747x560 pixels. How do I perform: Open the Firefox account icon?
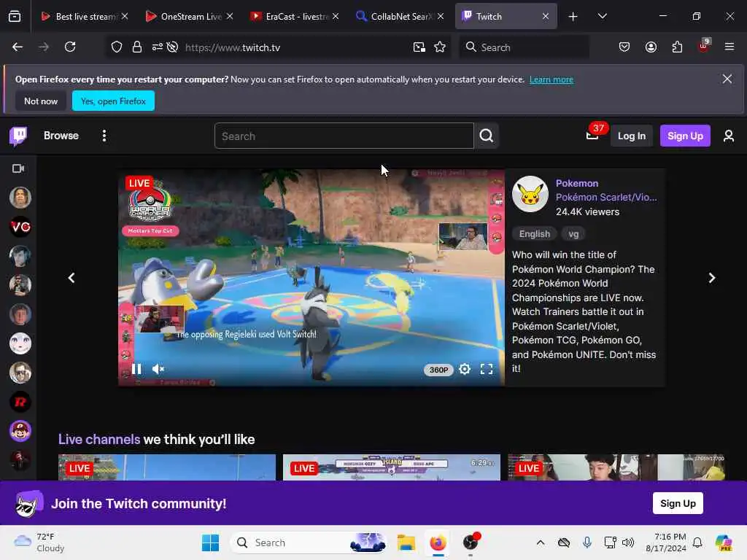click(x=651, y=47)
